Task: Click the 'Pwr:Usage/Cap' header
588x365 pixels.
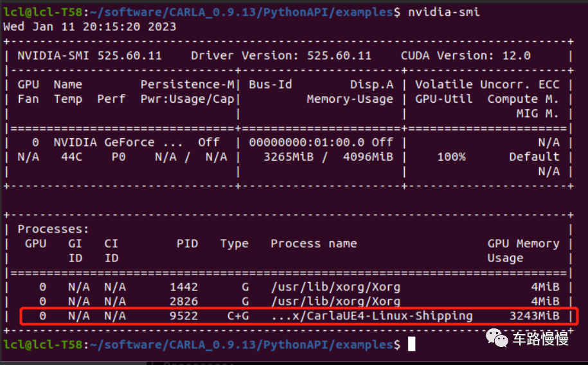Action: point(188,100)
